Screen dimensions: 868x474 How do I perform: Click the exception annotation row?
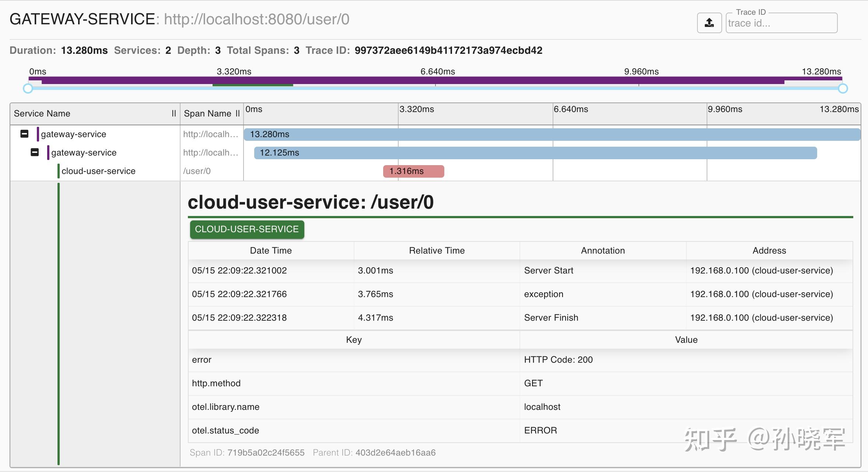[521, 294]
